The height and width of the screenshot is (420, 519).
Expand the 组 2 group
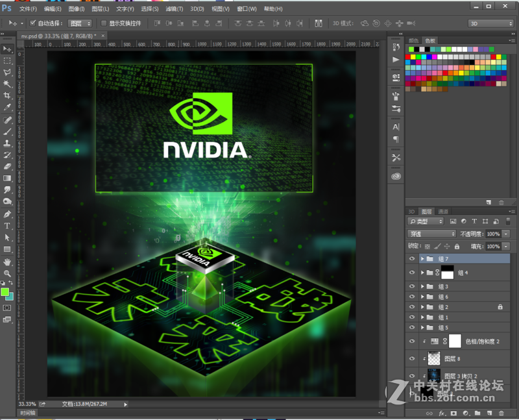(421, 306)
